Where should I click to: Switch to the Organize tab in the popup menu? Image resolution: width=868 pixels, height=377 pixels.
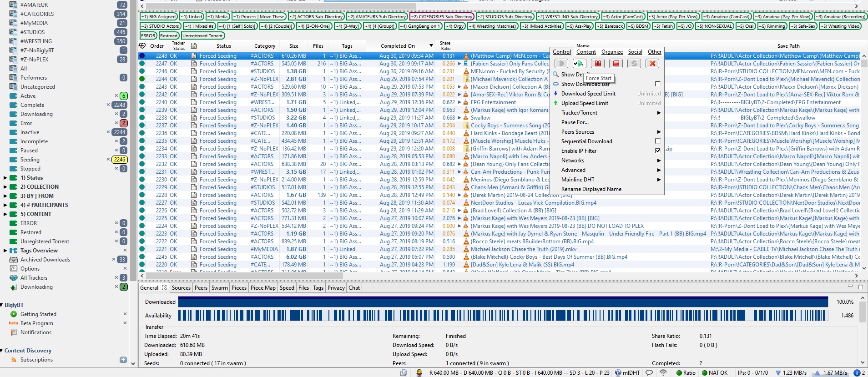[612, 52]
